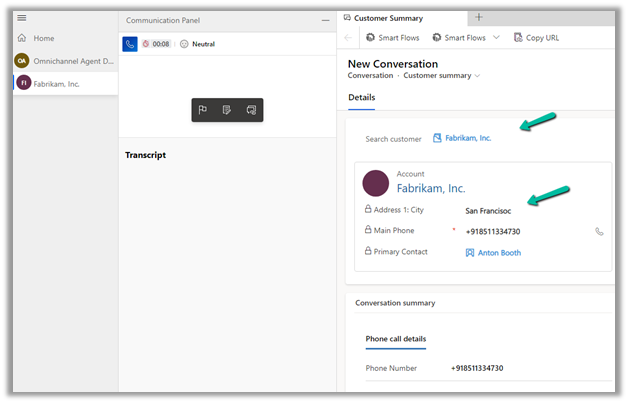Image resolution: width=628 pixels, height=403 pixels.
Task: Open the hamburger navigation menu
Action: (22, 18)
